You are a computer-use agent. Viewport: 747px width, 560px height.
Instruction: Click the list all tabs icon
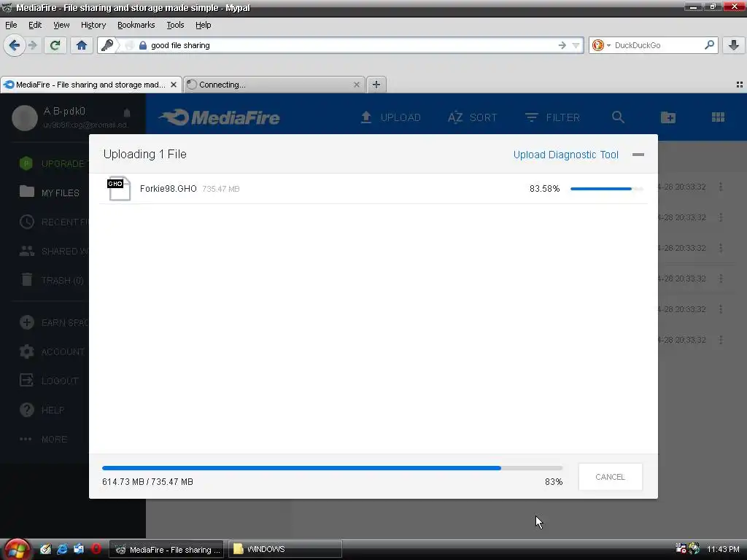coord(740,85)
